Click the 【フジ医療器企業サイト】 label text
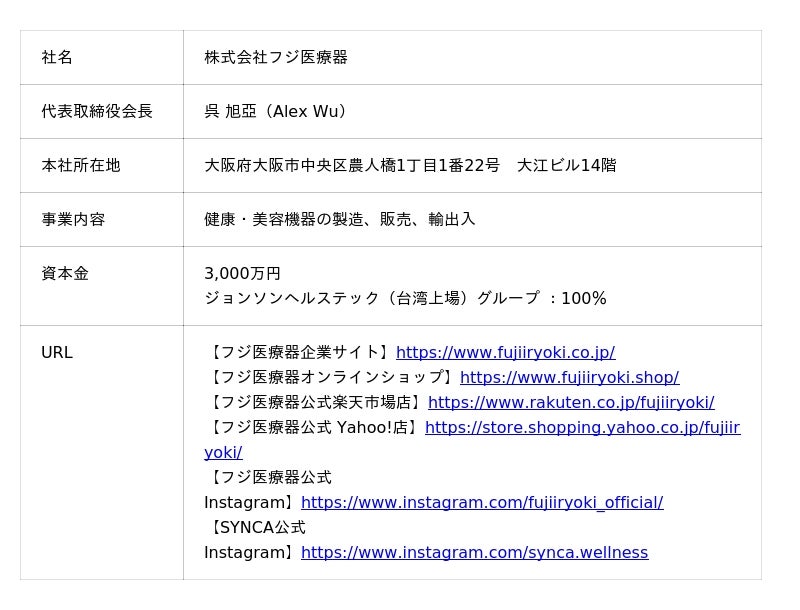The width and height of the screenshot is (800, 610). pyautogui.click(x=300, y=353)
